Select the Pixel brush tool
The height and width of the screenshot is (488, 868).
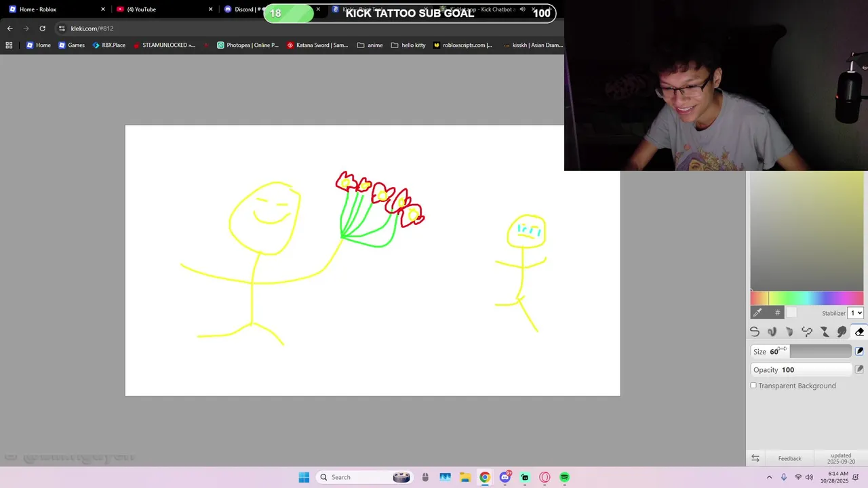tap(807, 331)
